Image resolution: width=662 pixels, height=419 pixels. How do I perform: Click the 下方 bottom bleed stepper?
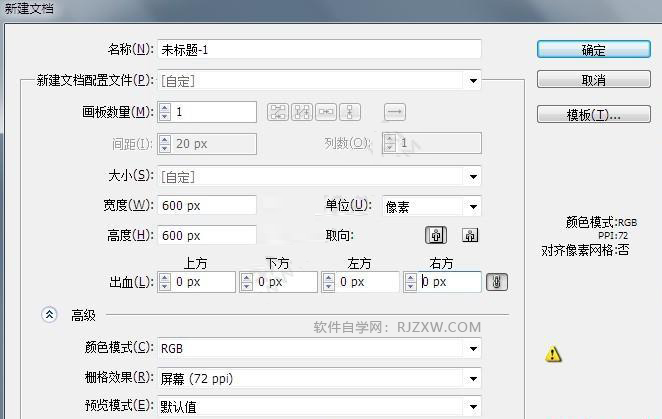pyautogui.click(x=247, y=282)
